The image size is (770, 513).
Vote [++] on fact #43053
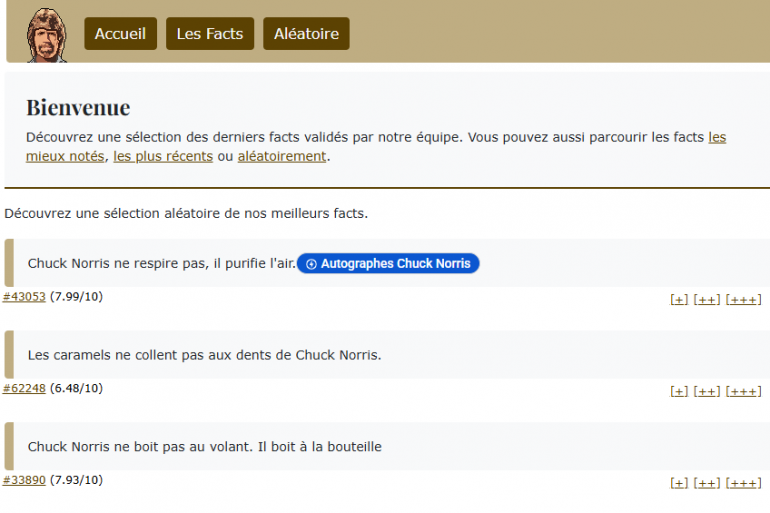706,300
